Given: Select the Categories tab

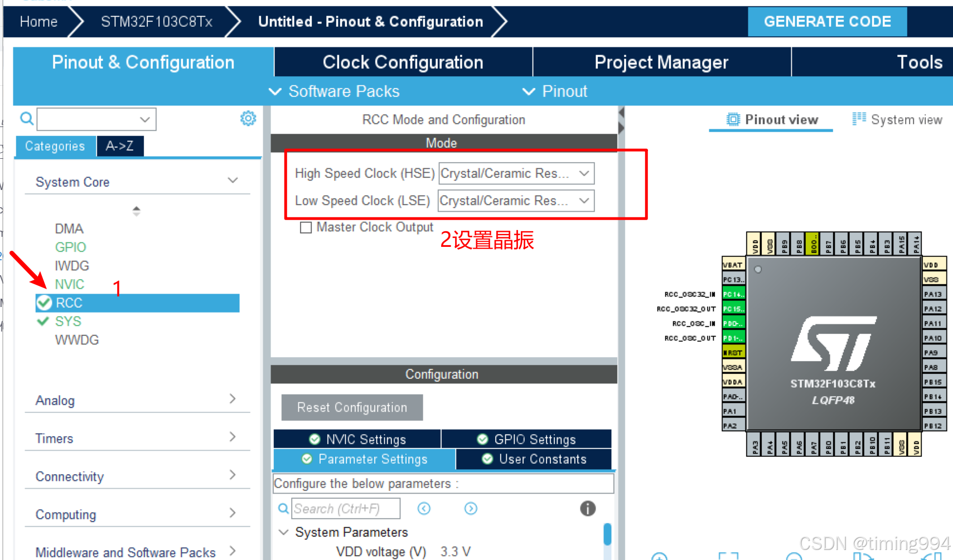Looking at the screenshot, I should click(55, 146).
